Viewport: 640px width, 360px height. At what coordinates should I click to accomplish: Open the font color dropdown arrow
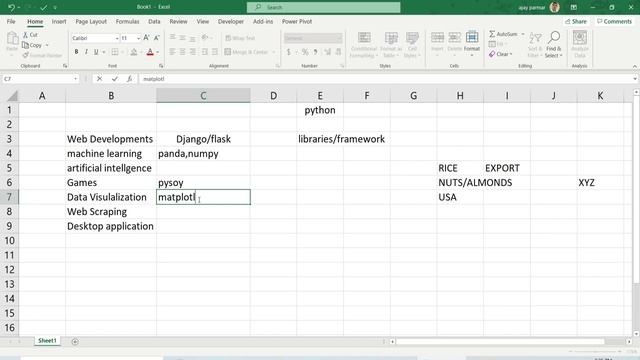pos(158,52)
